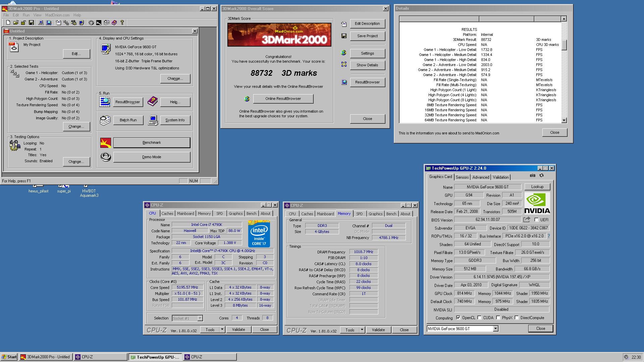Open the Mainboard tab in the left CPU-Z window
The image size is (644, 362).
pyautogui.click(x=185, y=214)
